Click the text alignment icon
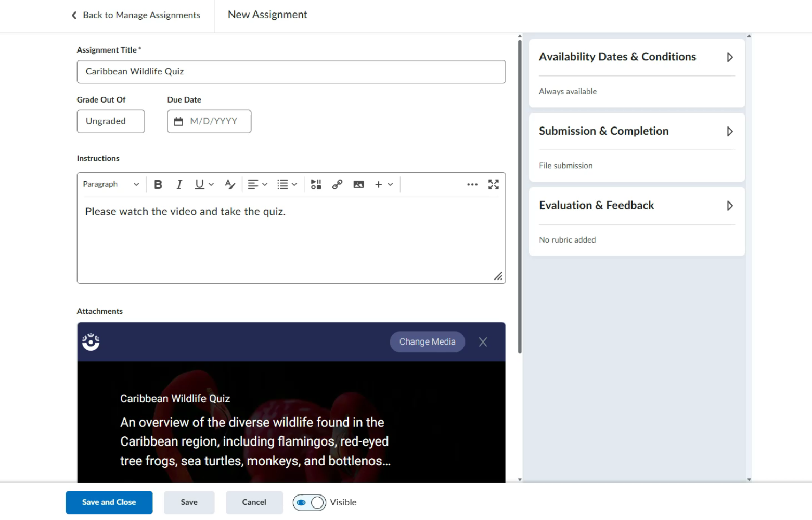Viewport: 812px width, 520px height. click(253, 184)
